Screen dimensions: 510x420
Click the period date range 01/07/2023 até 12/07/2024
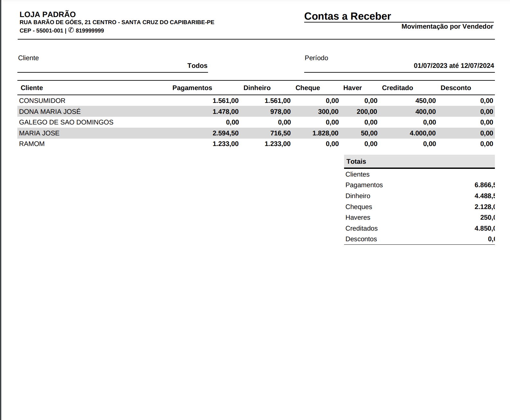(x=453, y=66)
